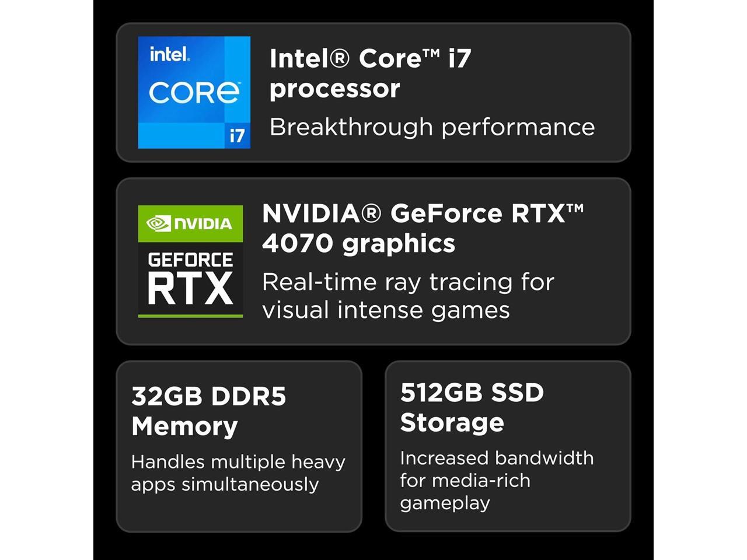Click the word "processor" in the Intel heading

(334, 89)
